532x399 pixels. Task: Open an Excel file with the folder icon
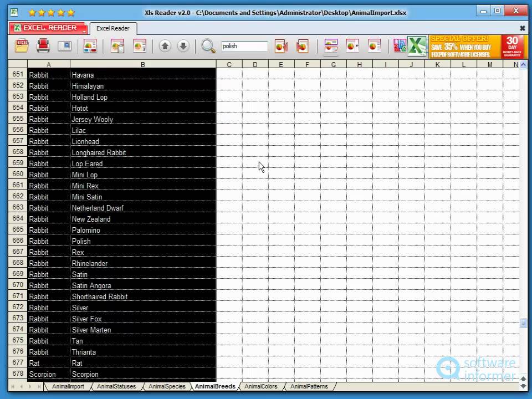(x=22, y=46)
